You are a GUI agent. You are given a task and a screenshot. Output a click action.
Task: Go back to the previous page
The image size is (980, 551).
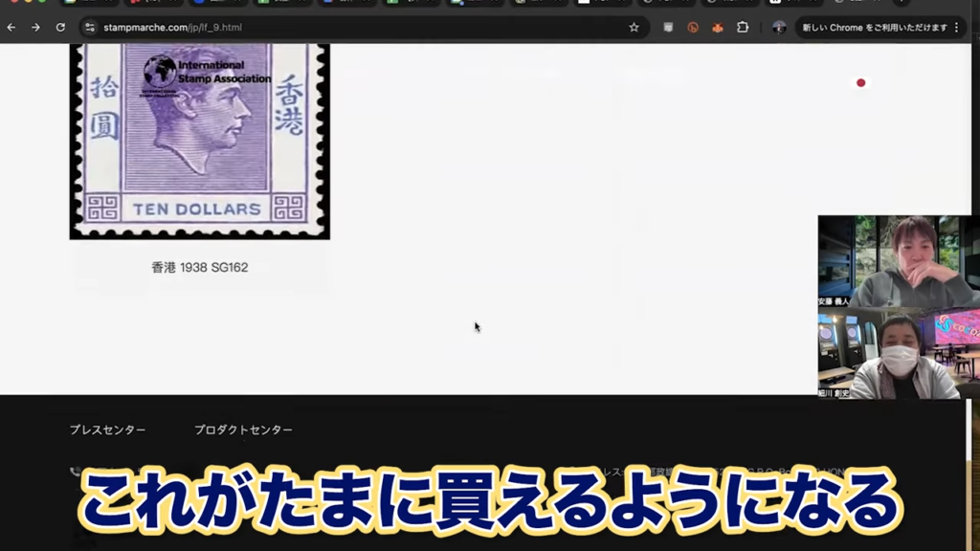11,28
